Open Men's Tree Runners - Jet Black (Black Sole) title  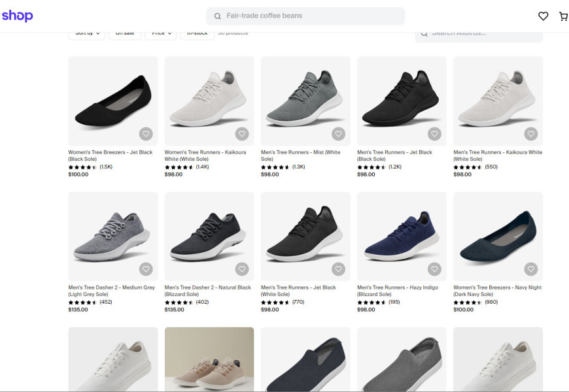394,155
